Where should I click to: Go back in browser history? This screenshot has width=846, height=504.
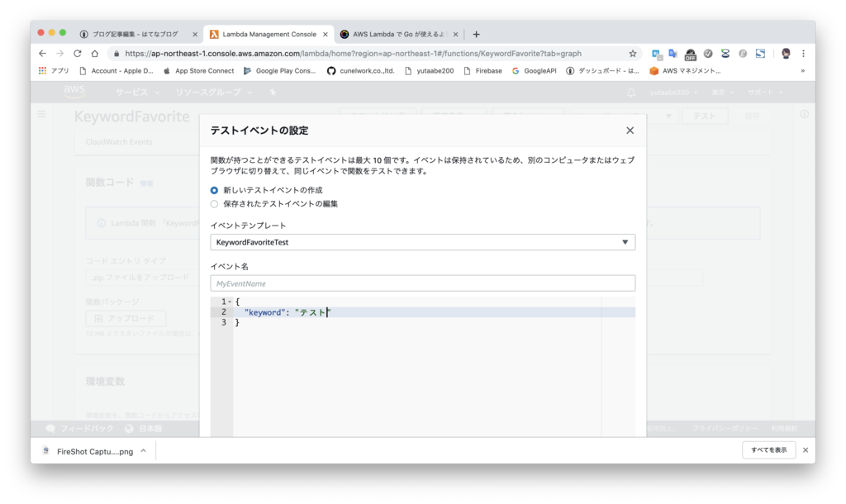(x=43, y=54)
